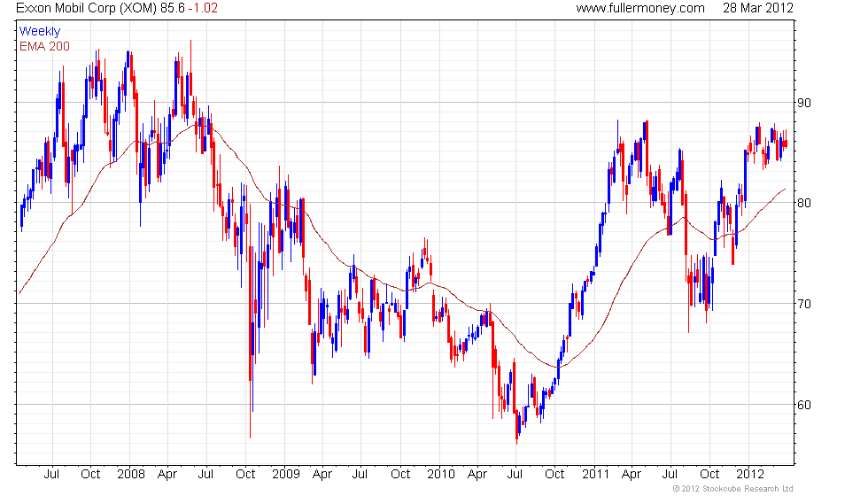Click the www.fullermoney.com source text
This screenshot has width=868, height=496.
point(640,8)
